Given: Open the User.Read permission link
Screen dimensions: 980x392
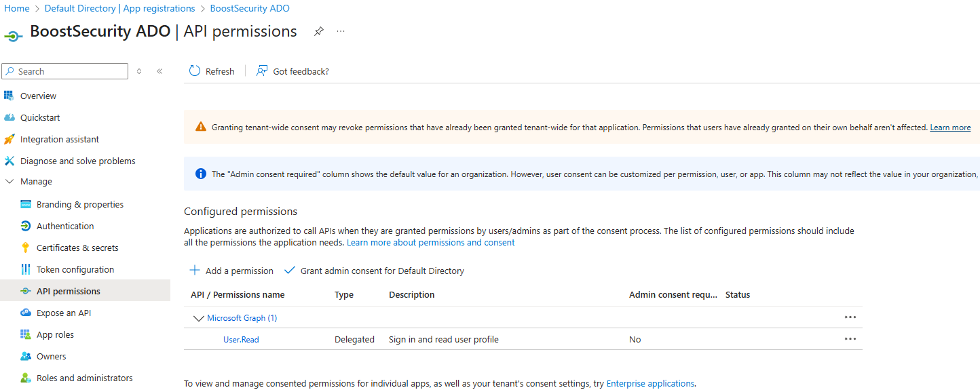Looking at the screenshot, I should click(x=241, y=339).
